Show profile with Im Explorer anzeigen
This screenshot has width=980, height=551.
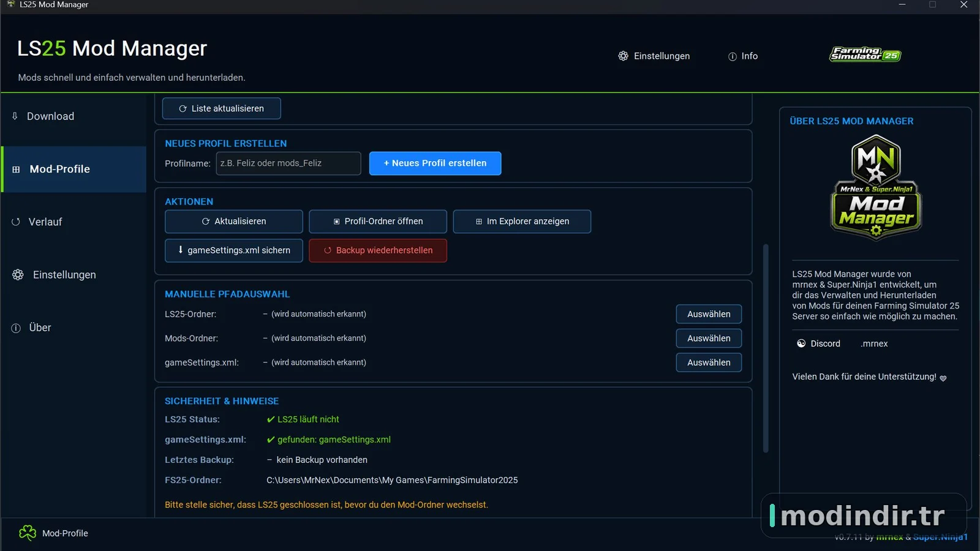(522, 222)
